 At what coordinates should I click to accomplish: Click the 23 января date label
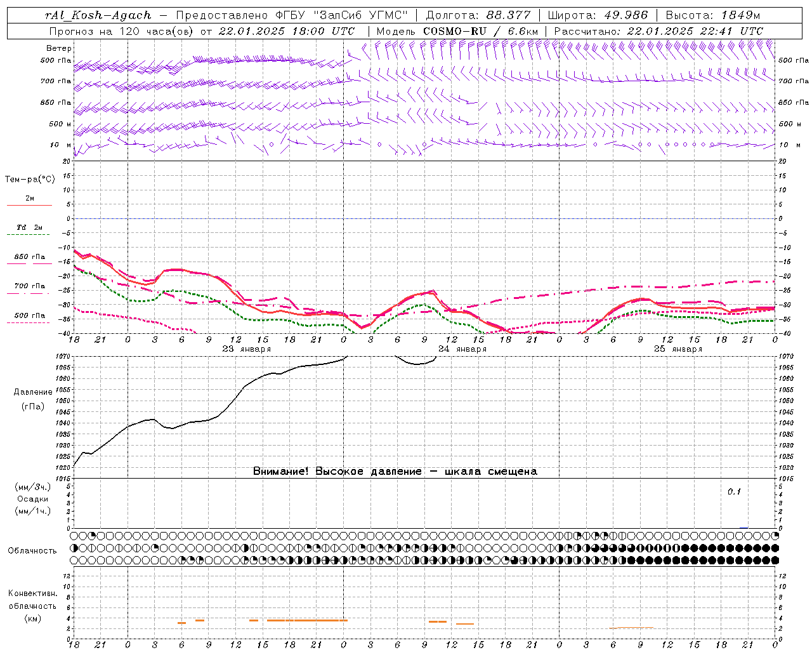(246, 349)
